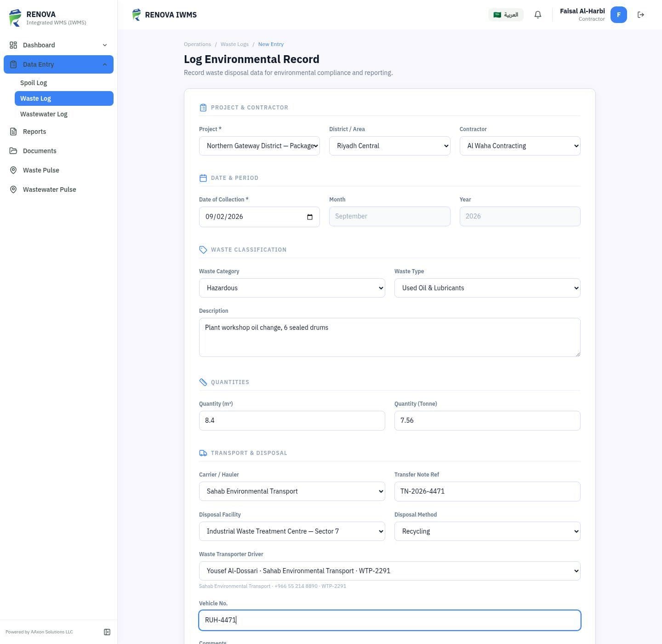Viewport: 662px width, 644px height.
Task: Click the RENOVA logo in sidebar
Action: coord(15,18)
